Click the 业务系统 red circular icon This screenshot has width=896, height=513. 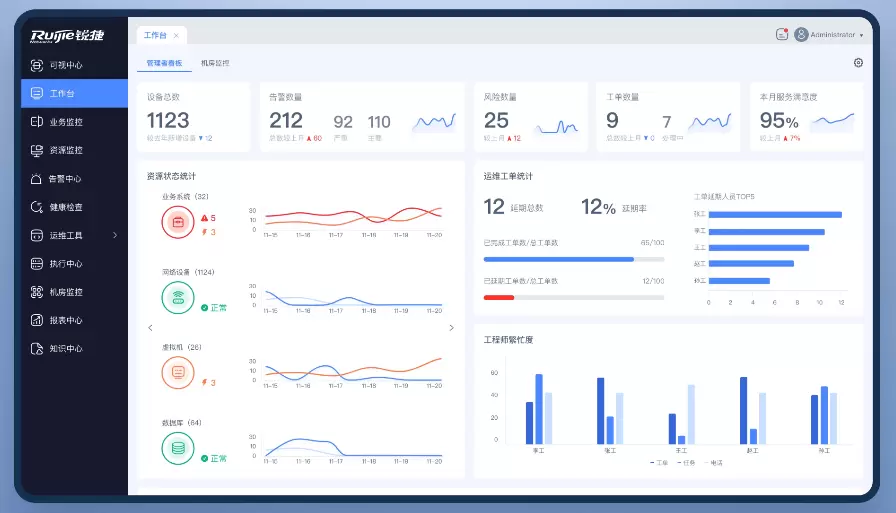pyautogui.click(x=178, y=222)
